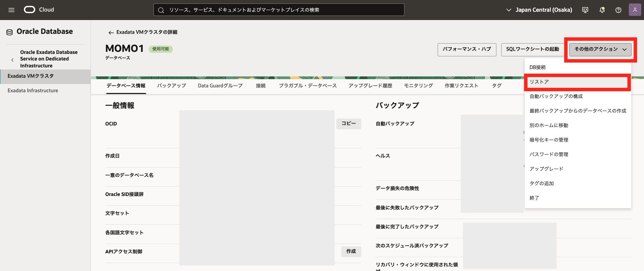The height and width of the screenshot is (271, 644).
Task: Open the user profile avatar
Action: [x=635, y=10]
